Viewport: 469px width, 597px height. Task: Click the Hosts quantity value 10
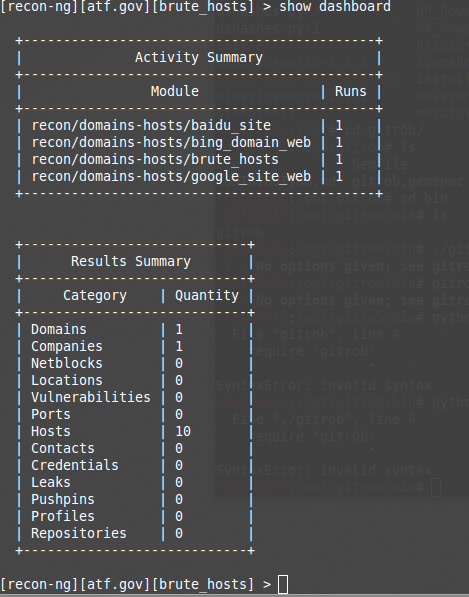click(183, 431)
